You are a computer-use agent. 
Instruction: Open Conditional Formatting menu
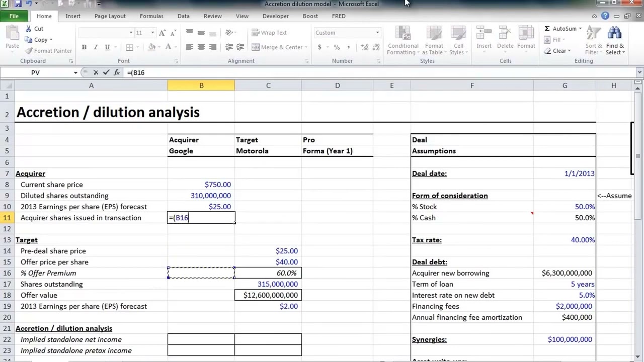pyautogui.click(x=403, y=40)
